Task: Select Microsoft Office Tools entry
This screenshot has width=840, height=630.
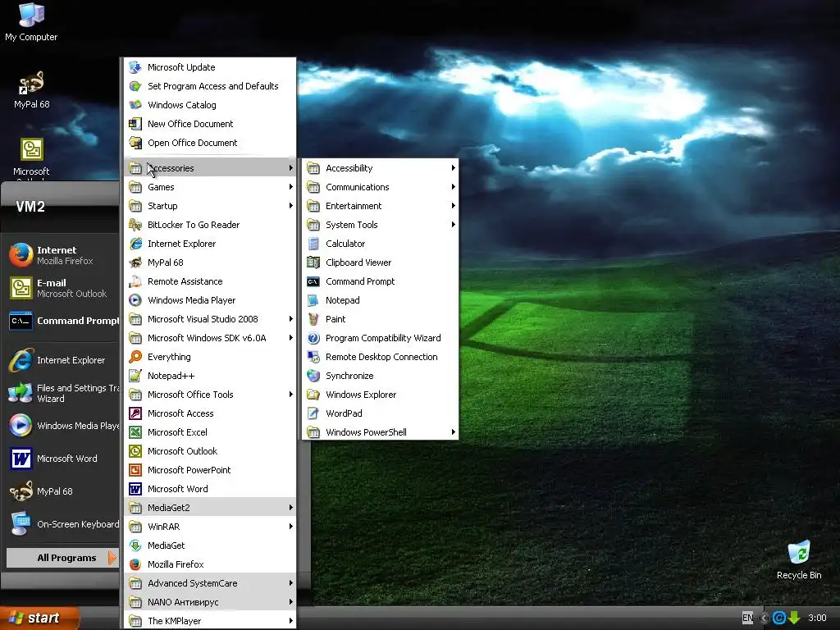Action: [210, 395]
